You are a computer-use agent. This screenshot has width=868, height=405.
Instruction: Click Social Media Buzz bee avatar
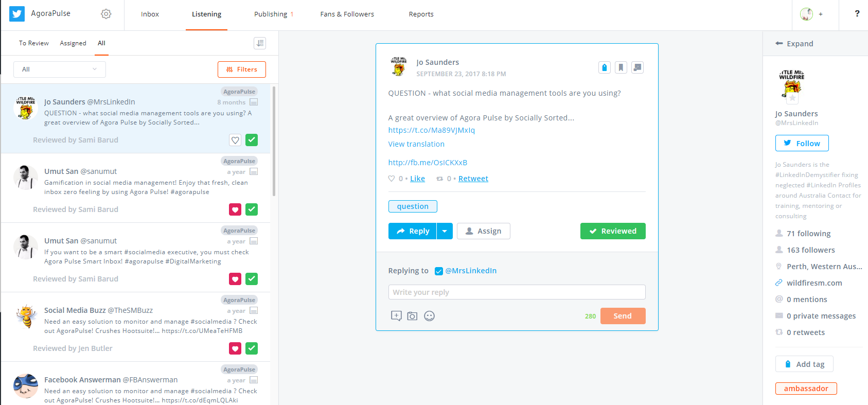25,316
